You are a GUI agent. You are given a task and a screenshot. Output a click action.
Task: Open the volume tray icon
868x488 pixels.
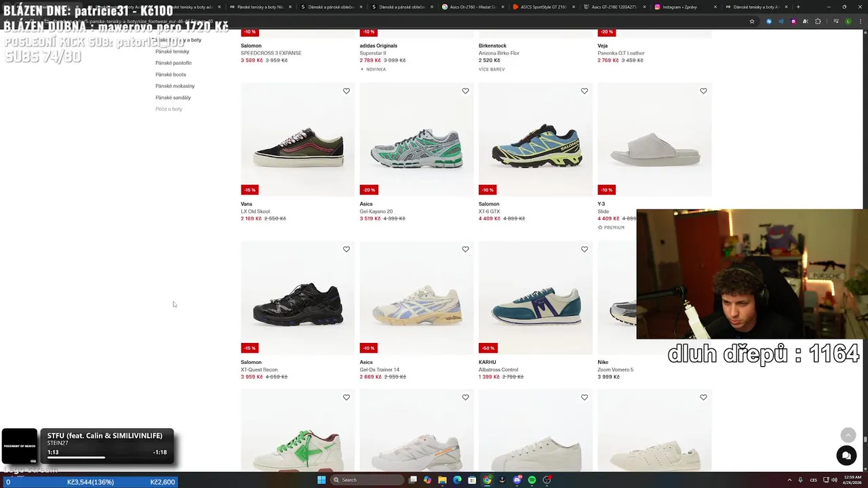coord(834,480)
